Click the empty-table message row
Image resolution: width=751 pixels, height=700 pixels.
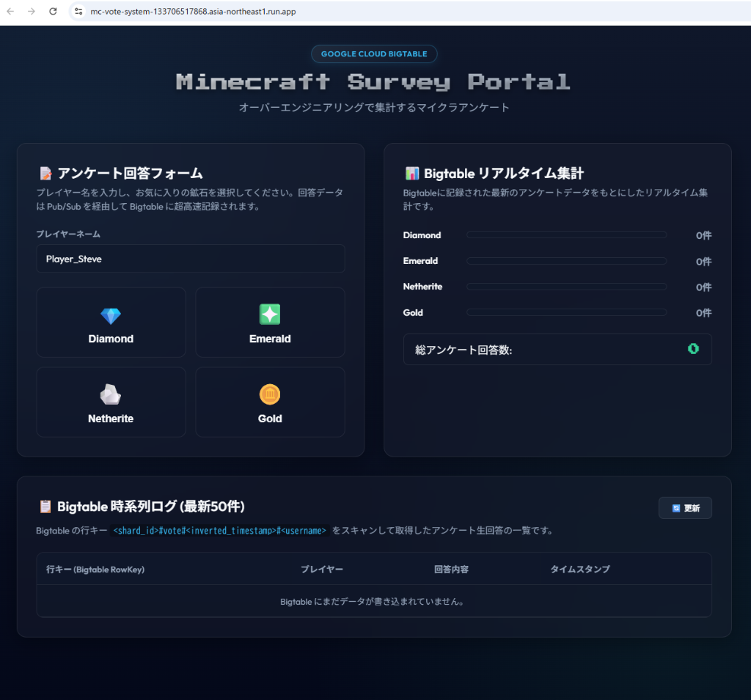(x=373, y=601)
